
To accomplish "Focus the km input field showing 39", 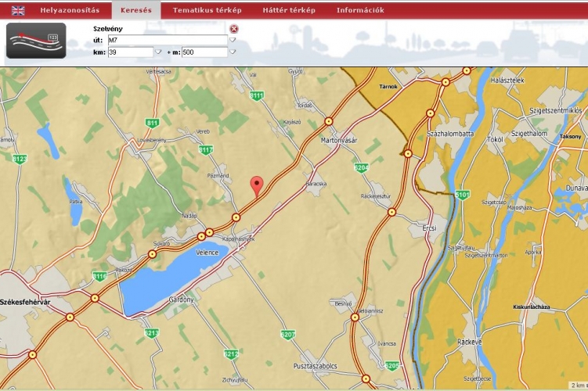I will (x=130, y=52).
